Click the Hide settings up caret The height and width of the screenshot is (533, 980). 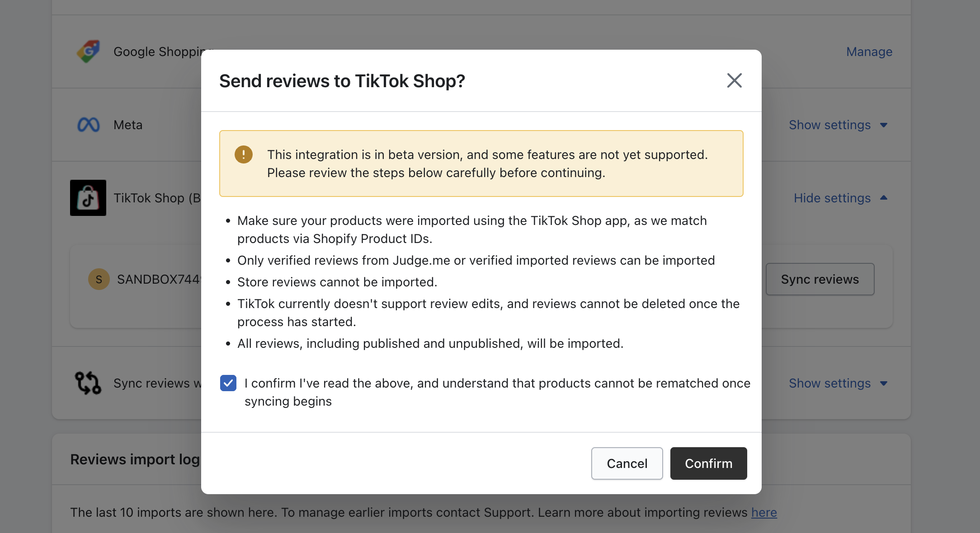click(x=884, y=198)
